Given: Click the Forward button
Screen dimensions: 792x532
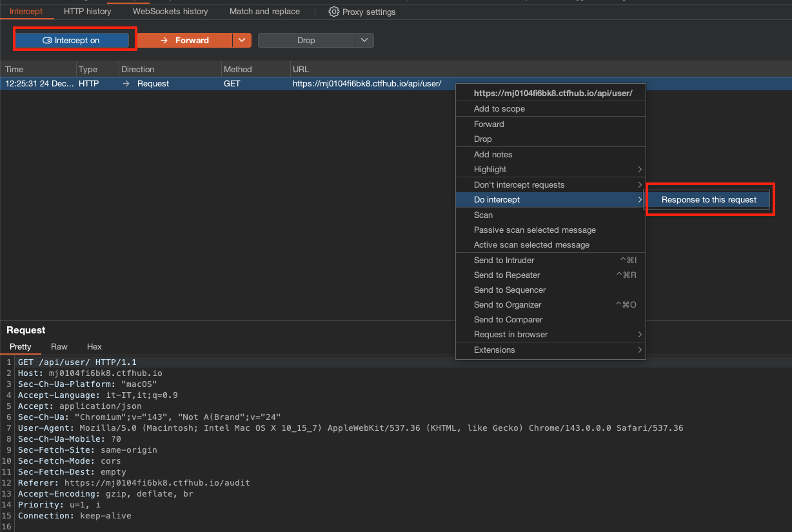Looking at the screenshot, I should tap(184, 40).
